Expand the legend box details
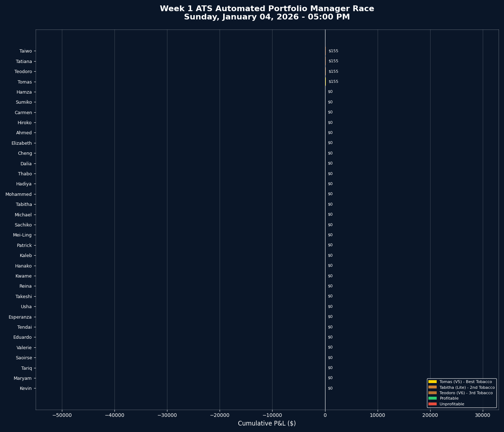Viewport: 504px width, 432px height. 462,393
